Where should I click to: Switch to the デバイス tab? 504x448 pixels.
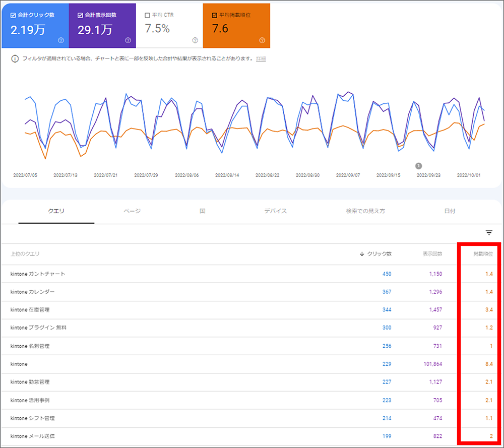pyautogui.click(x=276, y=211)
